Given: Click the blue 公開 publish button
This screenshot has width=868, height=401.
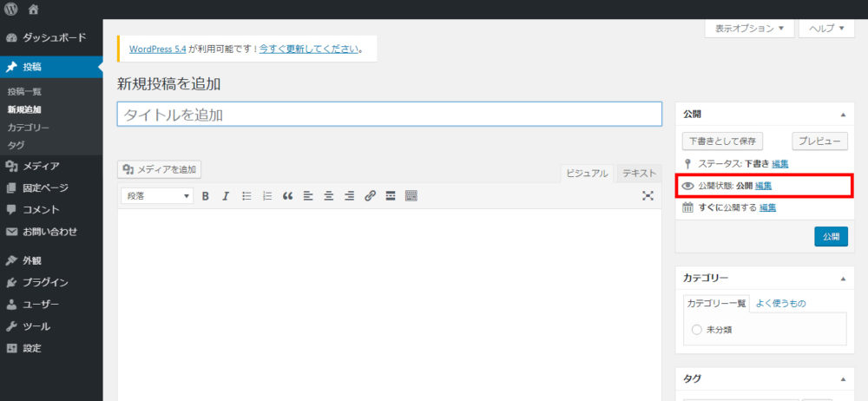Looking at the screenshot, I should pos(831,236).
